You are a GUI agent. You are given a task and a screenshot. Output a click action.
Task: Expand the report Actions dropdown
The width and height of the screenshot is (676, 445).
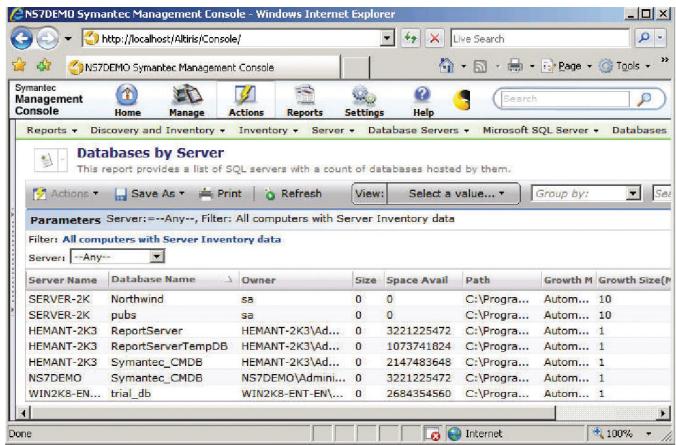(96, 194)
